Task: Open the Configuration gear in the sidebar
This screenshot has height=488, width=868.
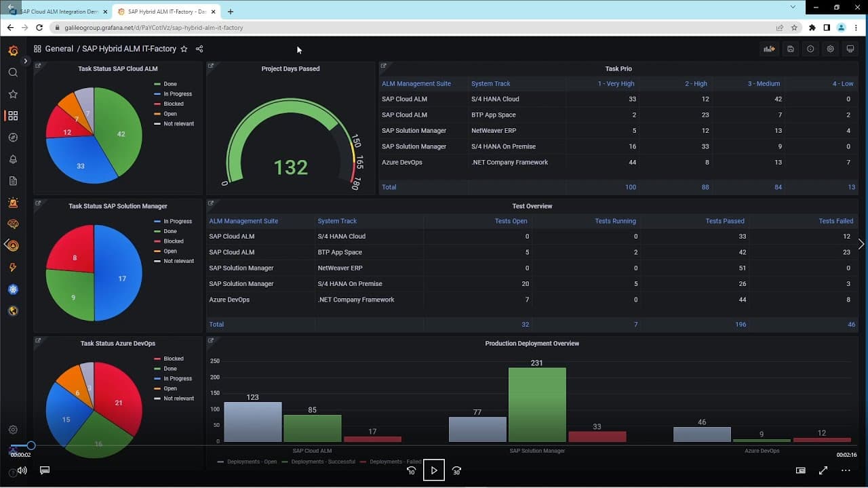Action: pyautogui.click(x=13, y=430)
